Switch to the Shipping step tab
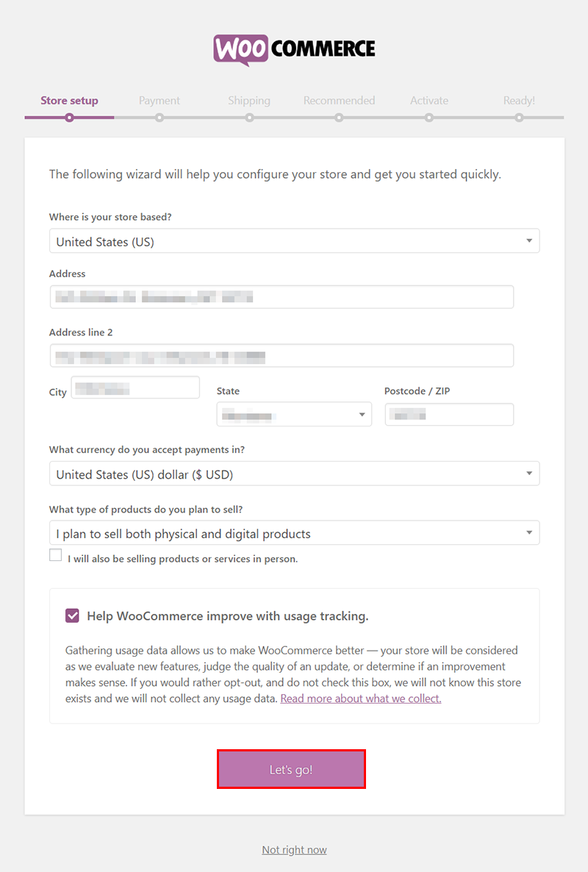The image size is (588, 872). coord(249,101)
